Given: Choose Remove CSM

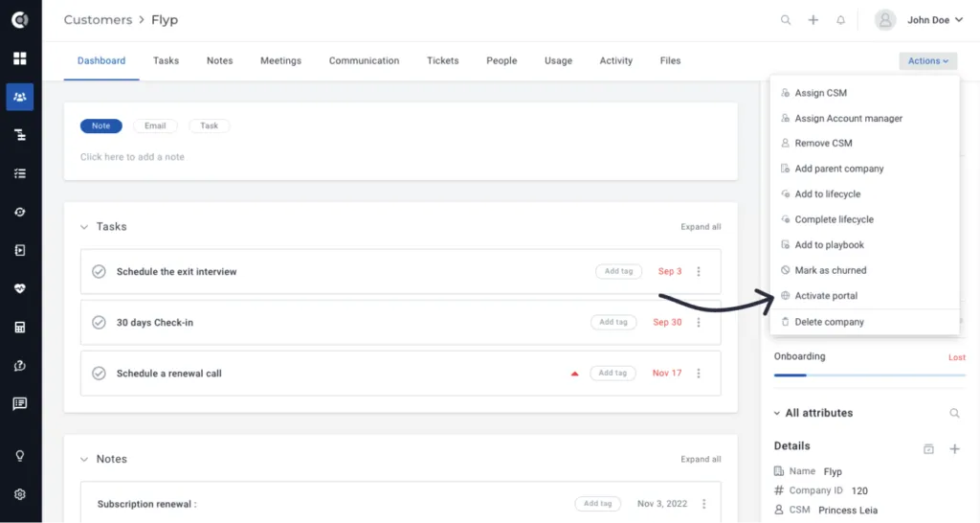Looking at the screenshot, I should (x=865, y=144).
